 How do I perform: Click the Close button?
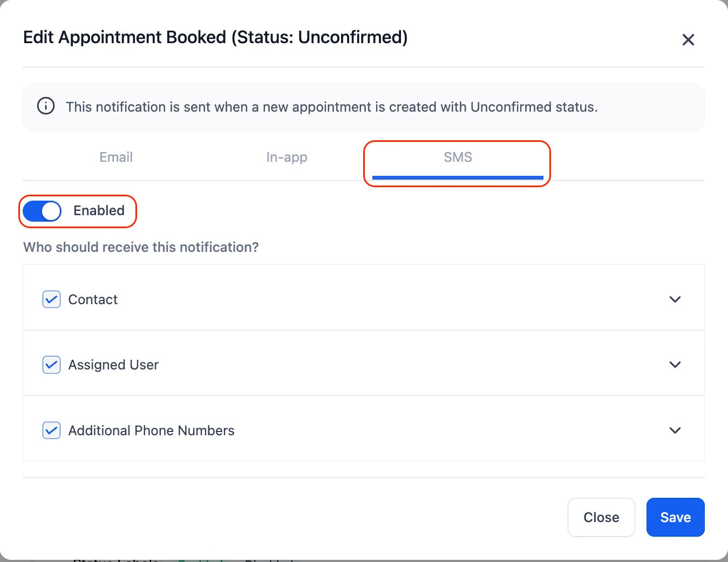click(x=601, y=517)
